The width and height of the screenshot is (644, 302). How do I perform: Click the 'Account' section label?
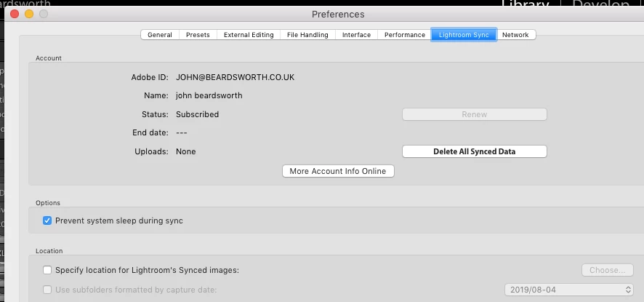[49, 58]
